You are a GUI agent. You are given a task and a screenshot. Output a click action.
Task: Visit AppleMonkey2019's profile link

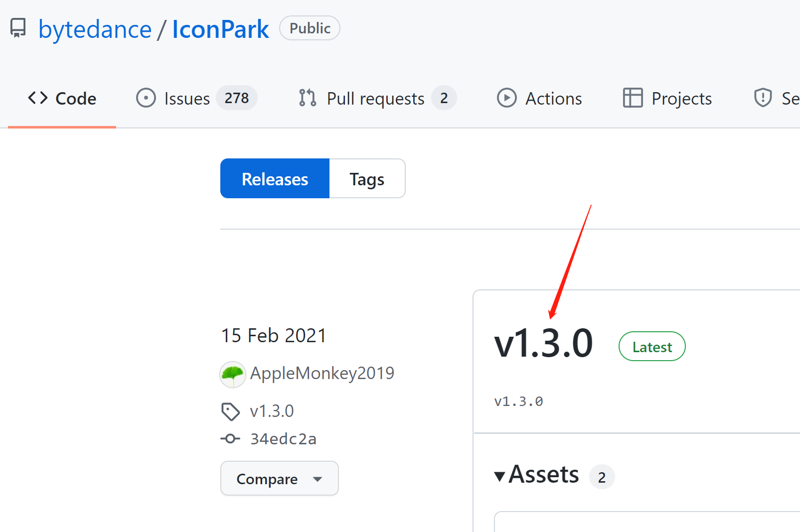[322, 373]
